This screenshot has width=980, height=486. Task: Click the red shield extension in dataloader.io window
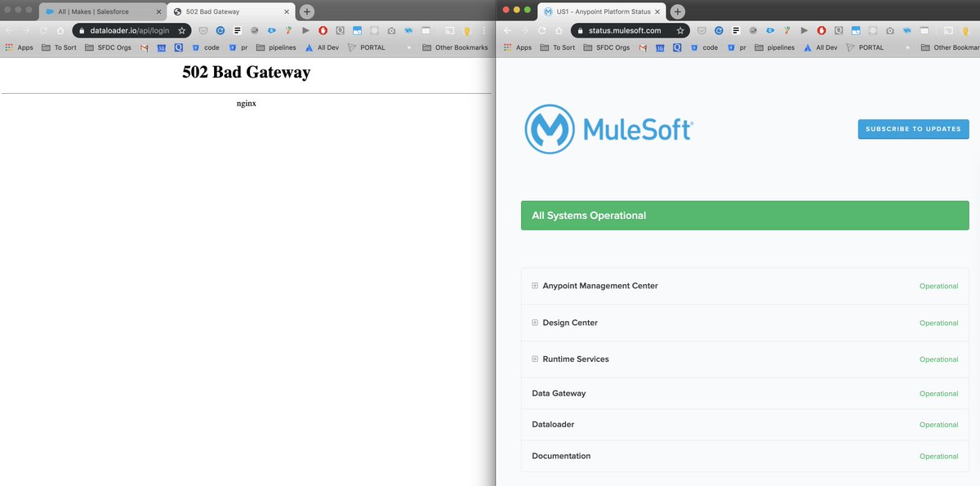pyautogui.click(x=323, y=30)
